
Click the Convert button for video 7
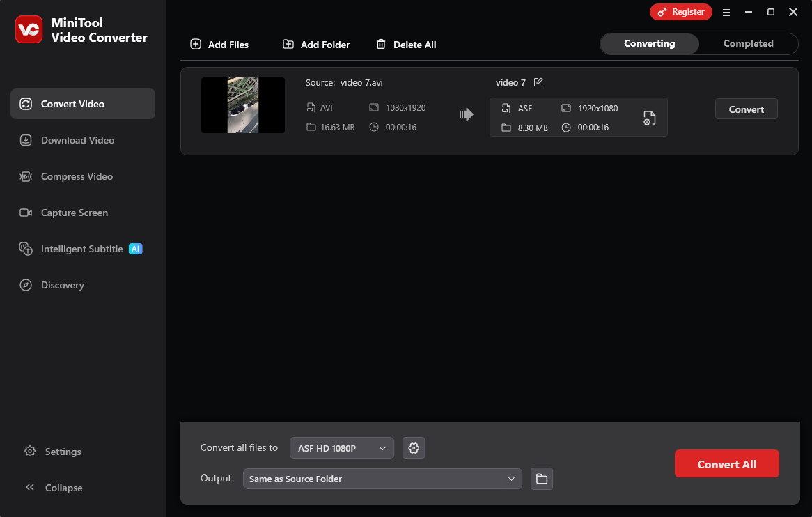point(746,109)
